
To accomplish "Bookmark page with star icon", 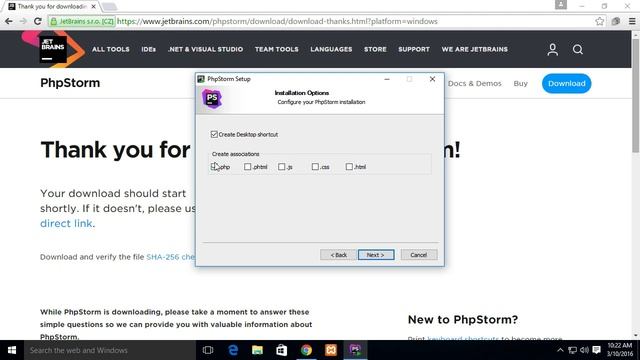I will [599, 21].
